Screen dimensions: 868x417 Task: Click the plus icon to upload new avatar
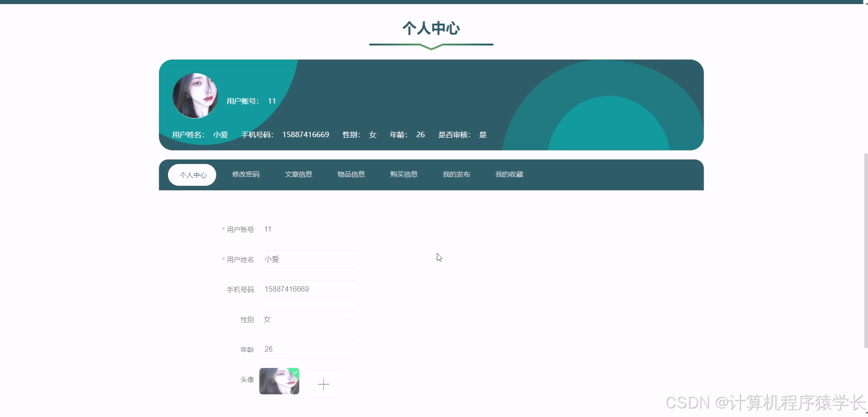[x=323, y=384]
